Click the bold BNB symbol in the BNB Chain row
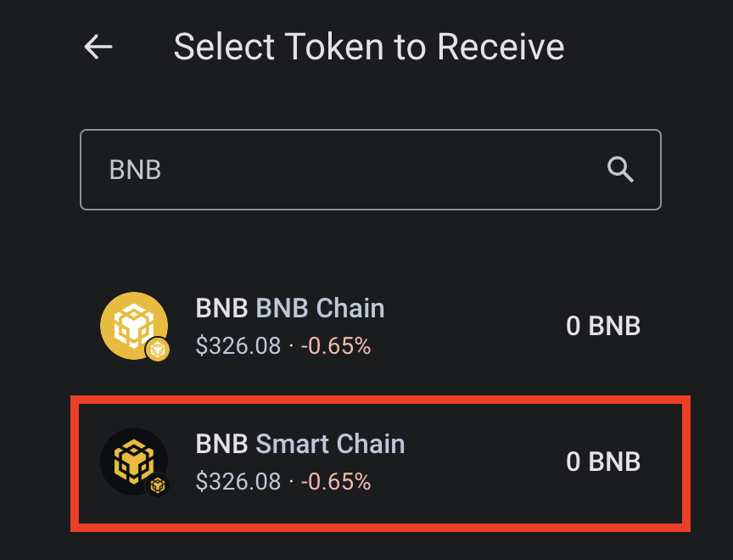Image resolution: width=733 pixels, height=560 pixels. click(222, 308)
